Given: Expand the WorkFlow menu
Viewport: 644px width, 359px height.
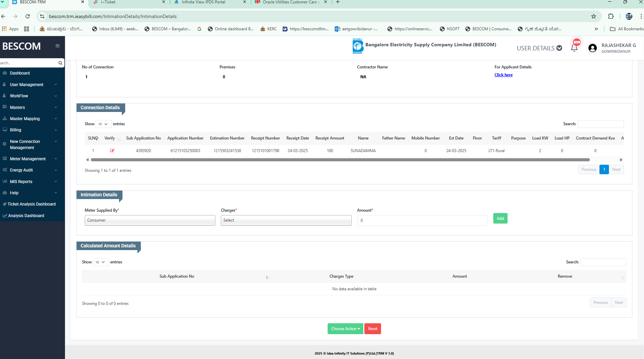Looking at the screenshot, I should [32, 96].
